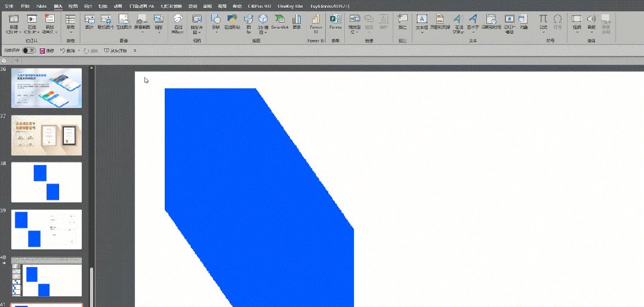Open the OKPlus 9.0 tab
The width and height of the screenshot is (644, 307).
(260, 7)
